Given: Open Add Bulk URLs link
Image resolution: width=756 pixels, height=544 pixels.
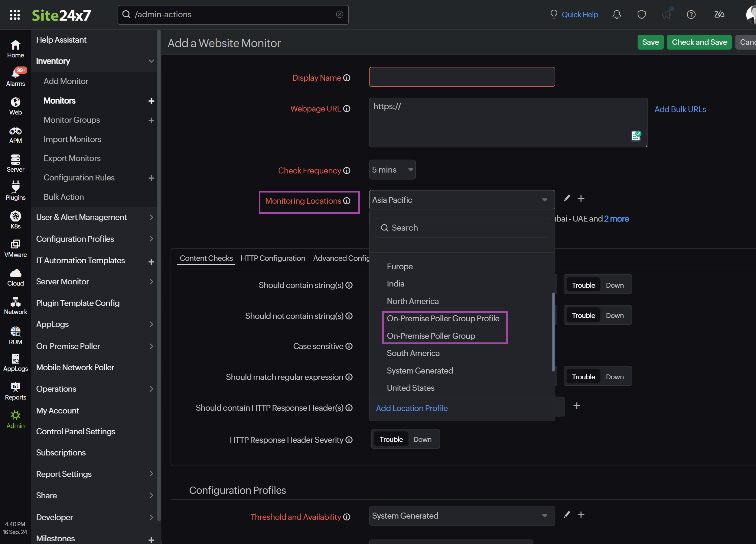Looking at the screenshot, I should point(680,109).
